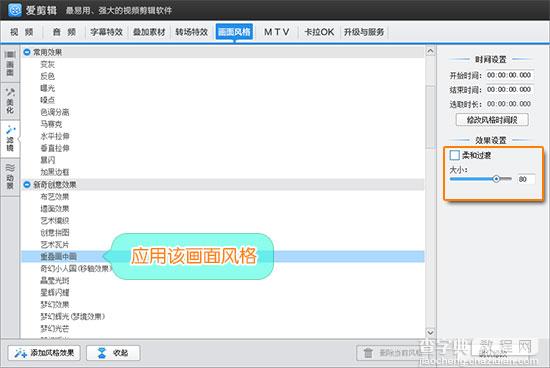
Task: Enable the 柔和过渡 checkbox
Action: point(455,155)
